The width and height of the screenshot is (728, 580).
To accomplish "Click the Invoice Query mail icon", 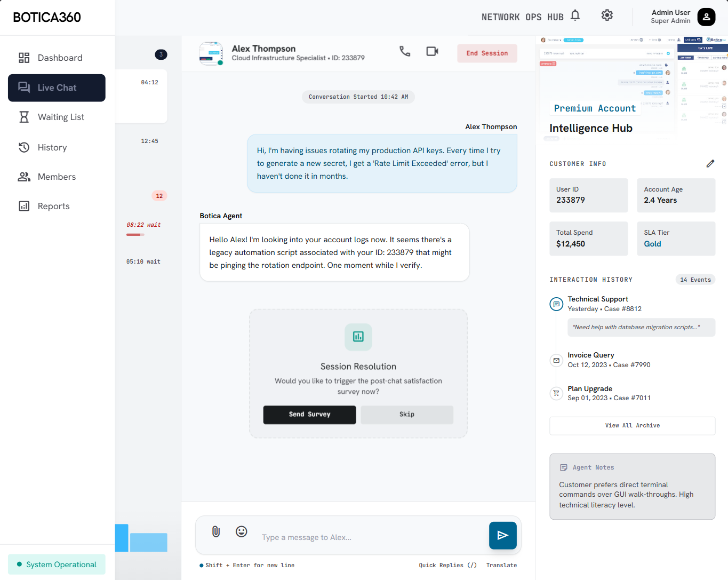I will pyautogui.click(x=556, y=360).
